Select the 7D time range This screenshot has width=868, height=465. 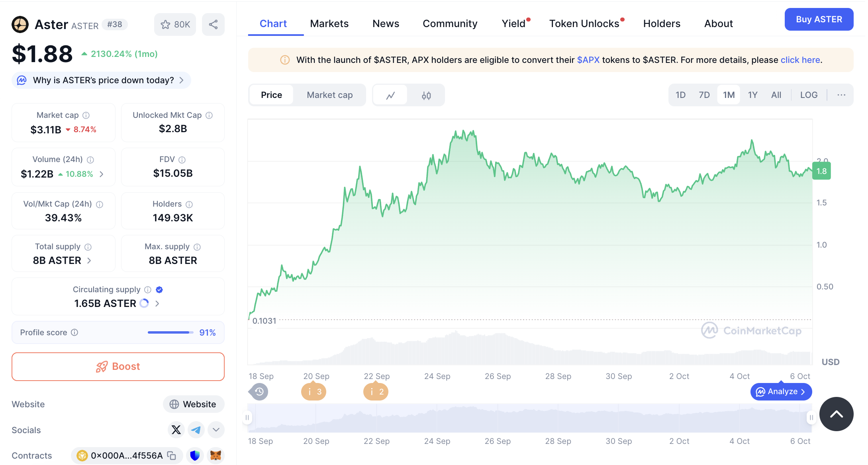click(704, 95)
